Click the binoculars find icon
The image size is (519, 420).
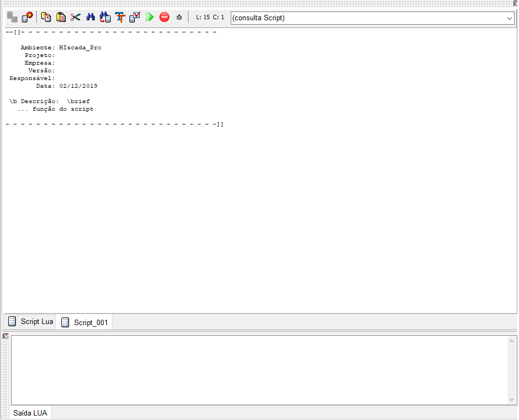click(x=90, y=17)
